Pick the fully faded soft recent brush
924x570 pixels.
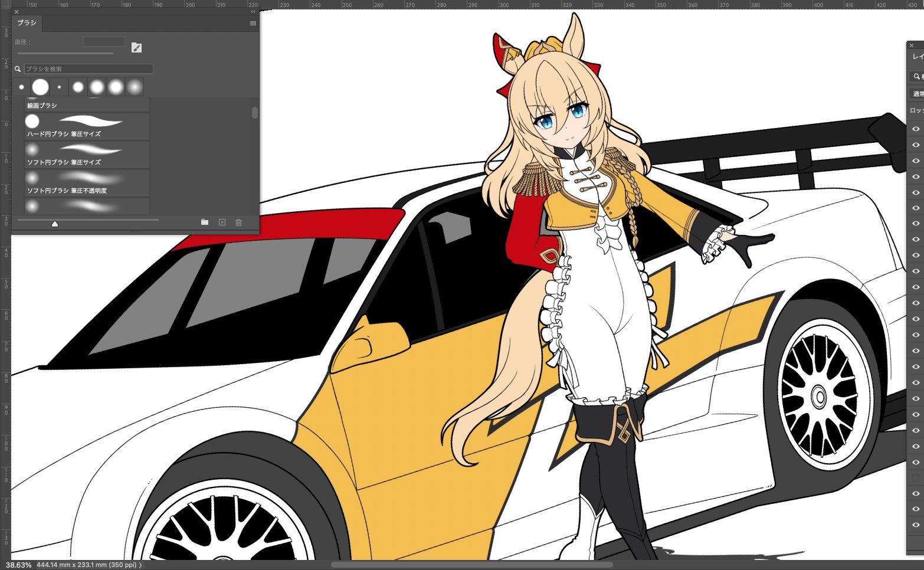135,87
